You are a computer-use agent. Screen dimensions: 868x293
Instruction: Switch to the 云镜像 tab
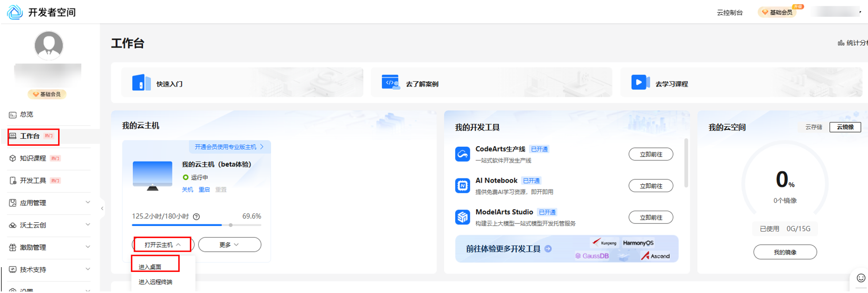pos(845,127)
